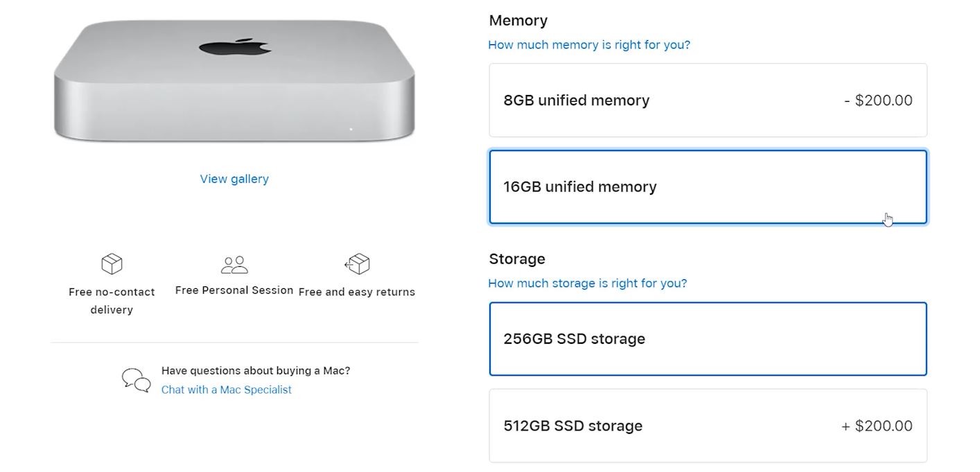
Task: Click the chat bubbles icon
Action: coord(137,380)
